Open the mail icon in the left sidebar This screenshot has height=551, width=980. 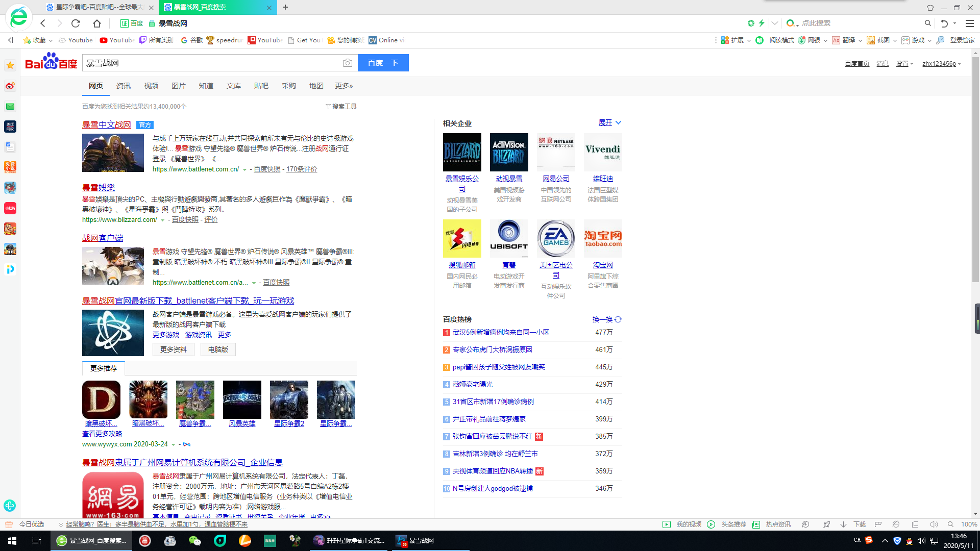pyautogui.click(x=10, y=106)
